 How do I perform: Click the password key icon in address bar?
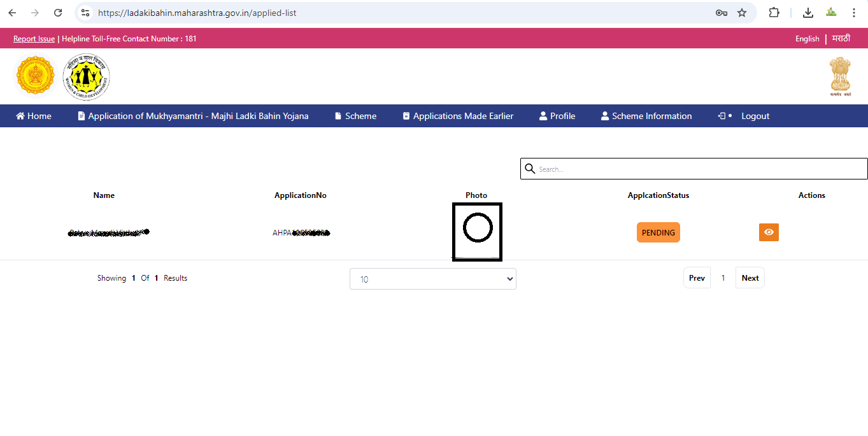pyautogui.click(x=721, y=13)
